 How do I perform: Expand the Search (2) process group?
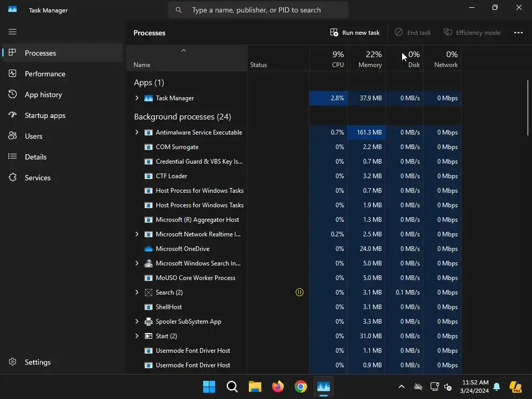click(137, 292)
